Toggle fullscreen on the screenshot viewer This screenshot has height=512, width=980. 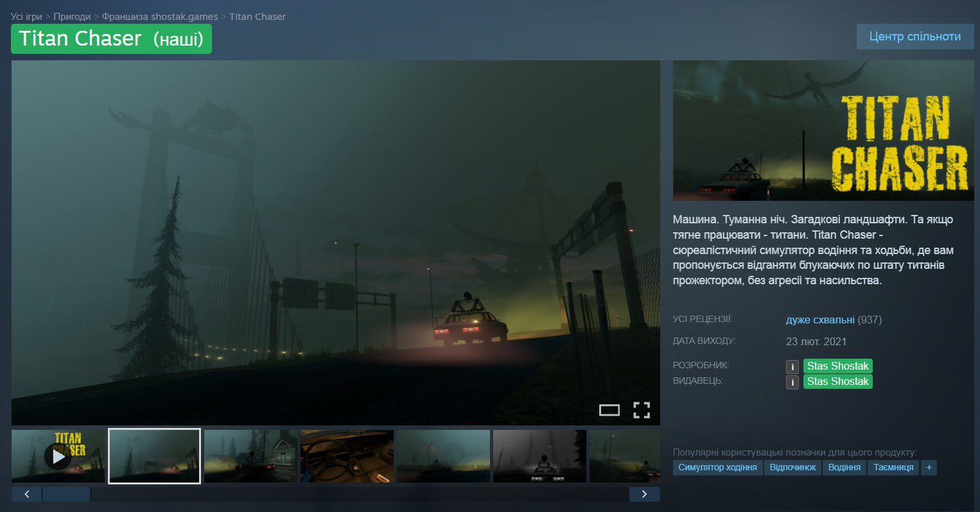coord(641,410)
